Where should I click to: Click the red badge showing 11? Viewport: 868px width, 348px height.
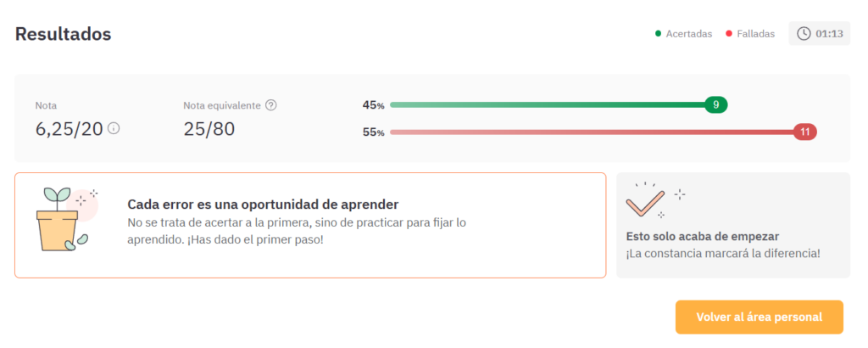coord(805,132)
